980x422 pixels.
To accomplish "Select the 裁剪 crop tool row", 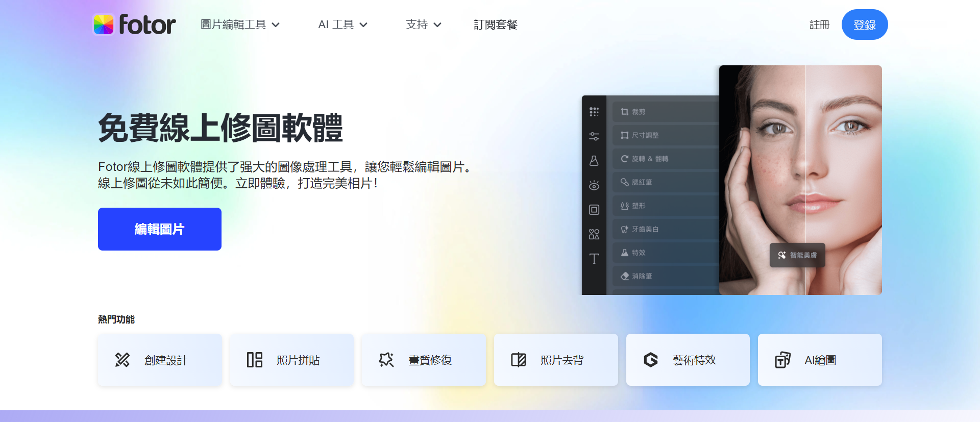I will pyautogui.click(x=666, y=112).
